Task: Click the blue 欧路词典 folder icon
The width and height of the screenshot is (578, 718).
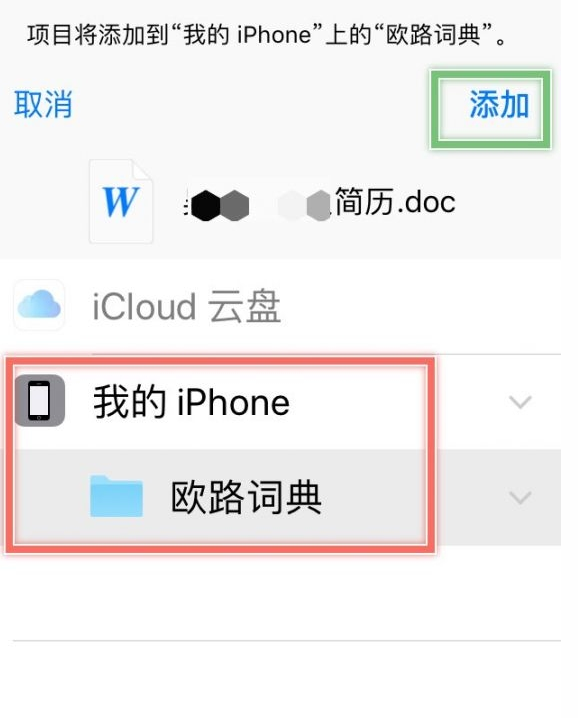Action: coord(116,496)
